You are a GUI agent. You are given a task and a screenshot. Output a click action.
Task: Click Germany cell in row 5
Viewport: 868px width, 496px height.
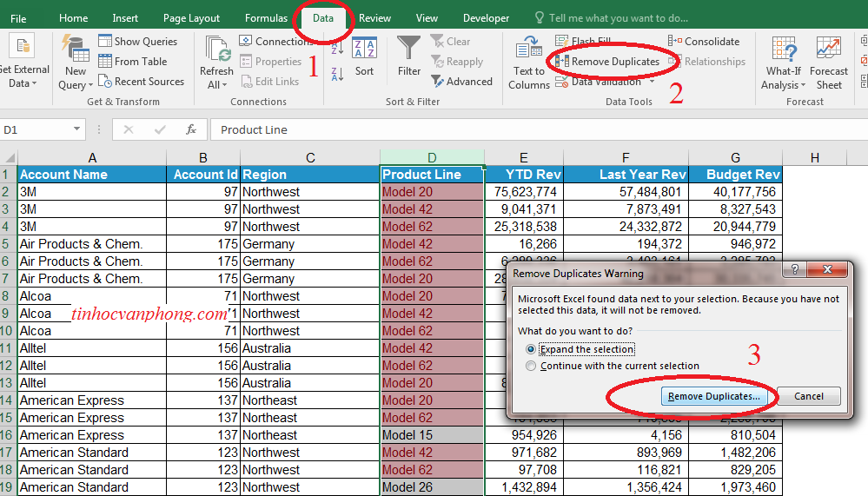[x=310, y=243]
